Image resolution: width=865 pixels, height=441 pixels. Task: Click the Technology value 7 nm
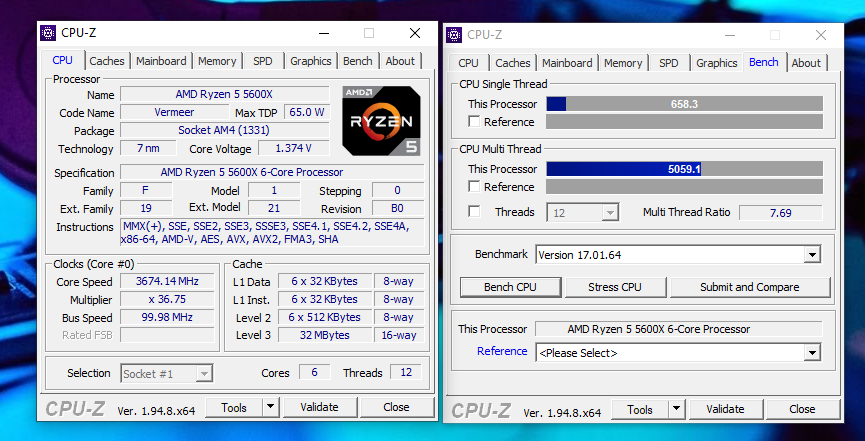(148, 148)
